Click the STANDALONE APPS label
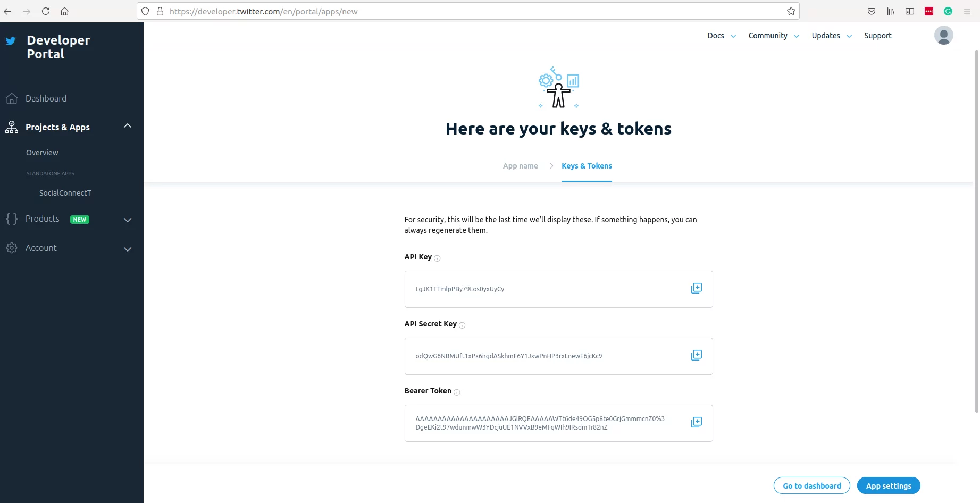The width and height of the screenshot is (980, 503). tap(51, 174)
